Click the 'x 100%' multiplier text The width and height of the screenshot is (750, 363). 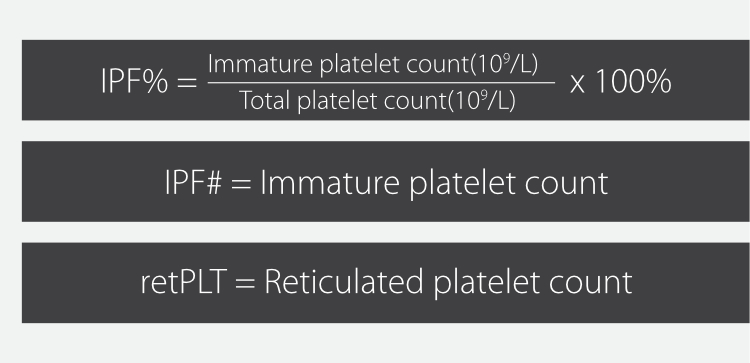click(621, 81)
